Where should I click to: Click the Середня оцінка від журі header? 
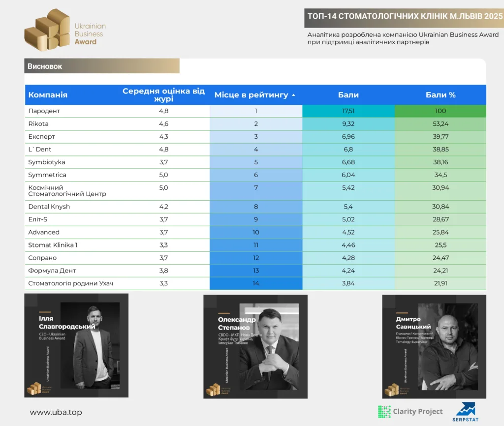[x=163, y=95]
